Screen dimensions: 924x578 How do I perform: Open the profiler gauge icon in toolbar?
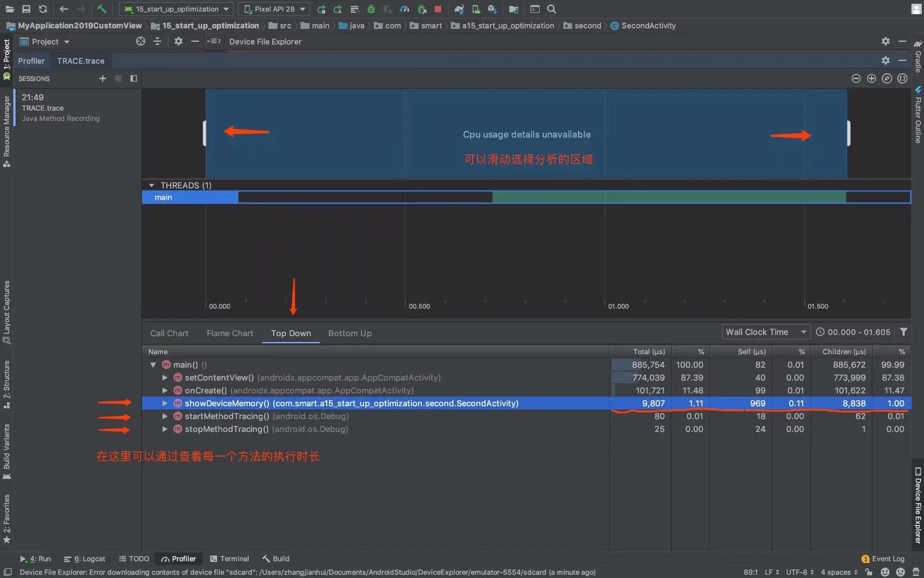[x=405, y=9]
